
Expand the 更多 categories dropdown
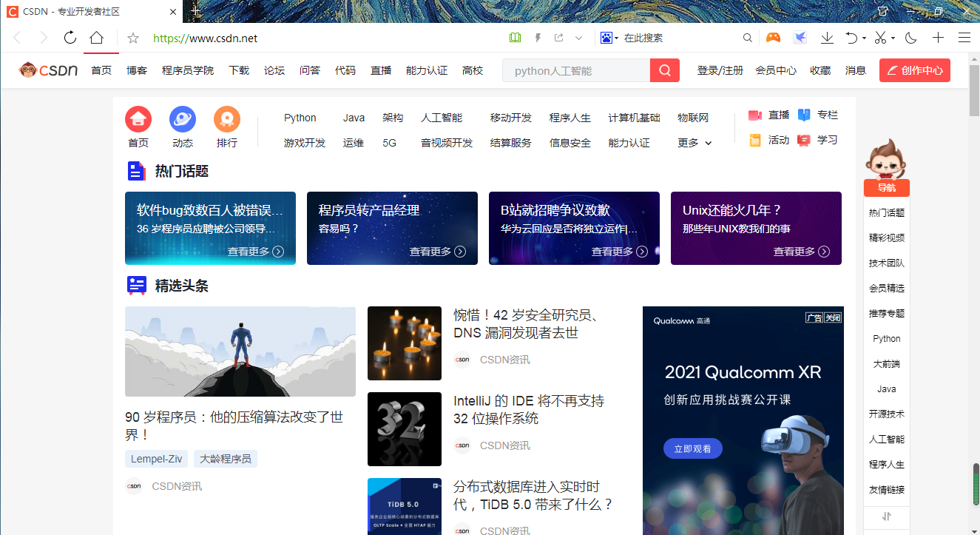(x=695, y=143)
